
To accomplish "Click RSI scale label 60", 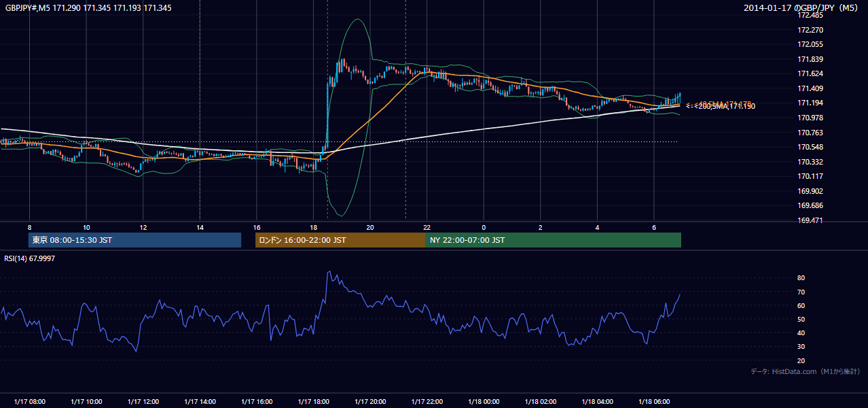I will click(x=801, y=305).
